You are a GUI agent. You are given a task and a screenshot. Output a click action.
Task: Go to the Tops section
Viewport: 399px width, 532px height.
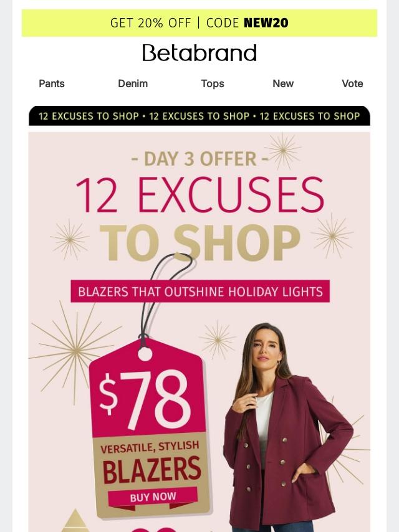pyautogui.click(x=213, y=84)
